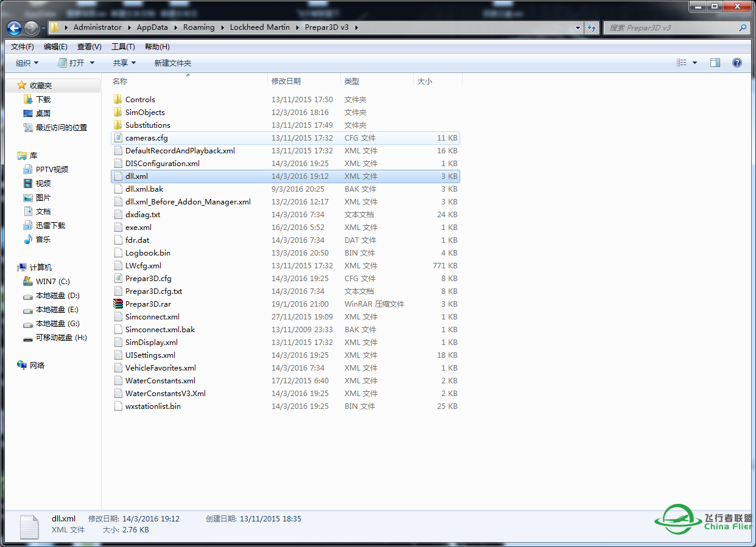The height and width of the screenshot is (547, 756).
Task: Click the refresh button beside address bar
Action: click(x=592, y=28)
